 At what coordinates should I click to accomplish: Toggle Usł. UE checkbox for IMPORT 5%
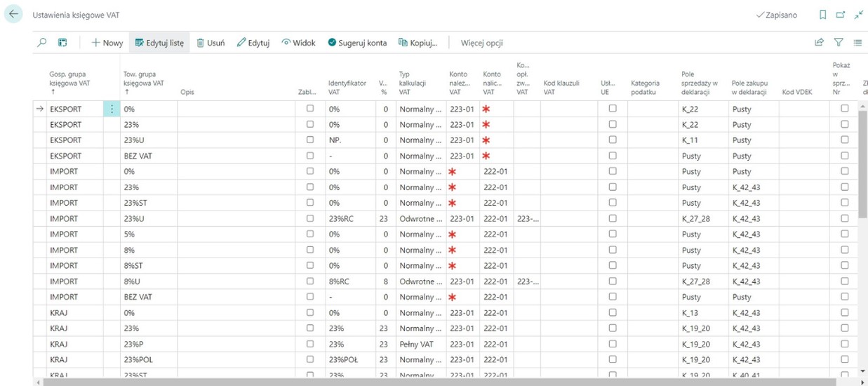coord(613,234)
